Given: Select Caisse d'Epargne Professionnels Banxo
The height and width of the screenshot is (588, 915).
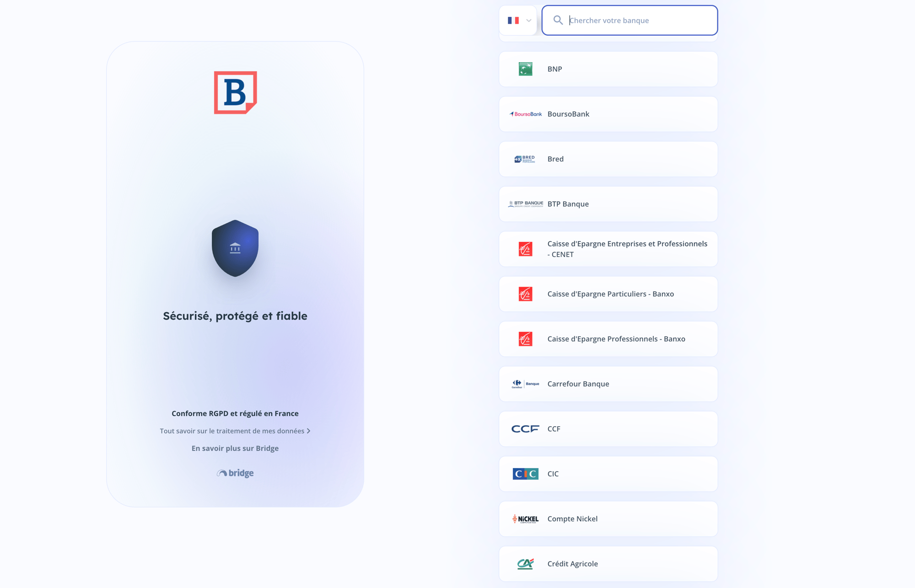Looking at the screenshot, I should coord(608,339).
